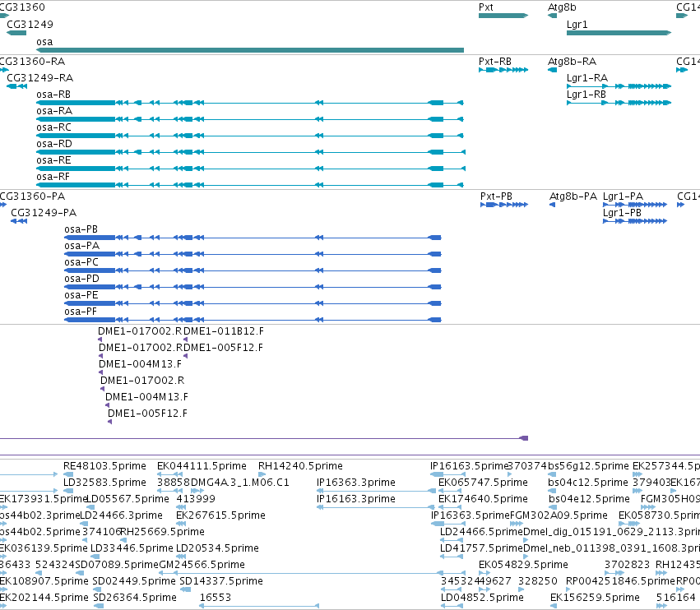Open the LD20534.5prime EST label
Screen dimensions: 700x610
[x=217, y=548]
